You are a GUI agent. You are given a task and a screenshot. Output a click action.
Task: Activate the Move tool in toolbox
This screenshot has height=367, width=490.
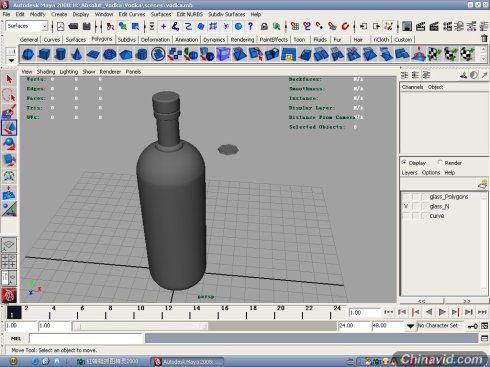tap(9, 128)
